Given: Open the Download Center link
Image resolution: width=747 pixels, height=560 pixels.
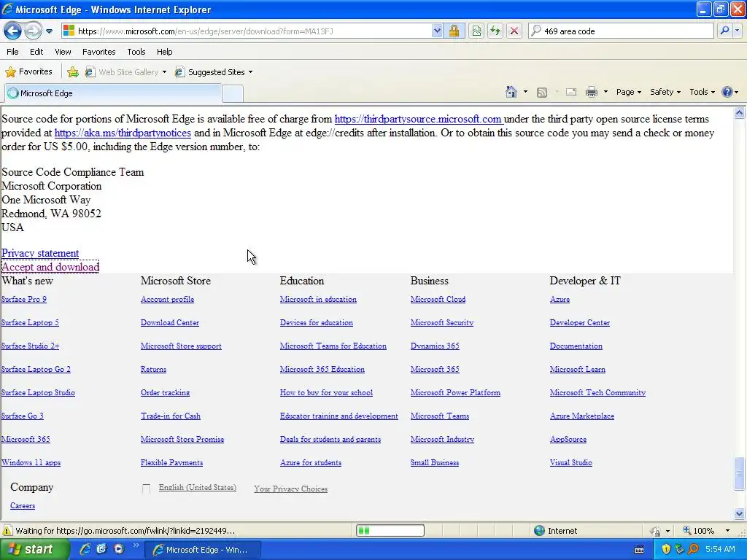Looking at the screenshot, I should click(x=169, y=323).
